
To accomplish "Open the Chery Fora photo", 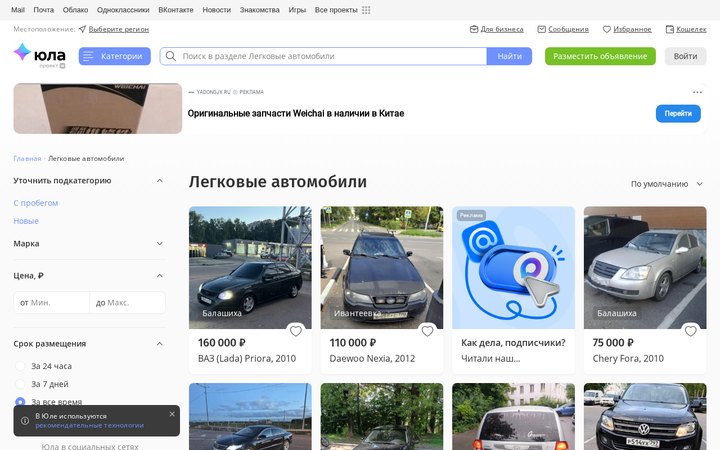I will click(x=645, y=267).
